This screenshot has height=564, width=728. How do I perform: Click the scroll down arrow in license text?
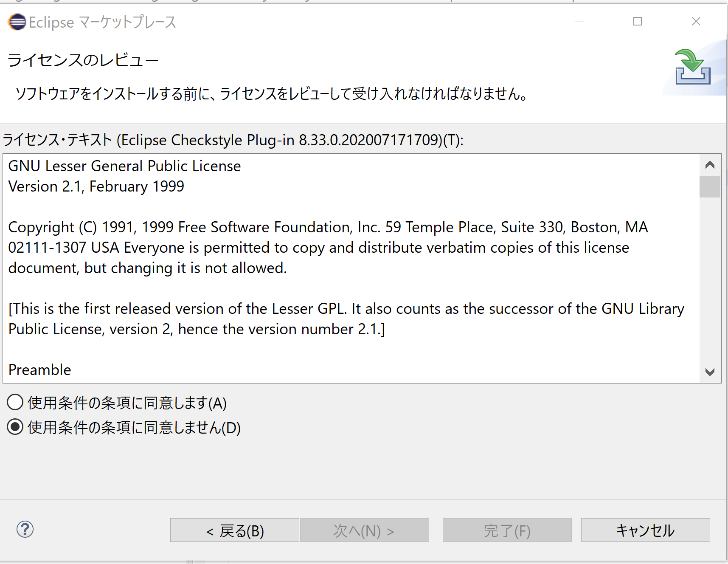click(x=710, y=372)
